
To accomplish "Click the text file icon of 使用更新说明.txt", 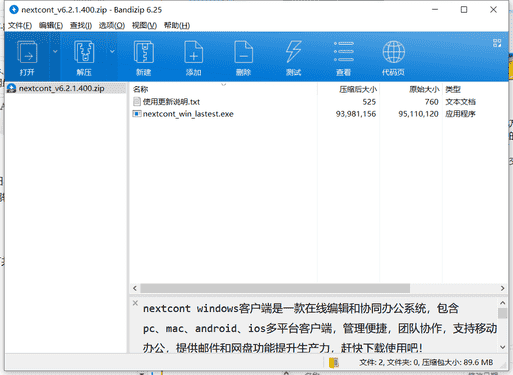I will 137,101.
